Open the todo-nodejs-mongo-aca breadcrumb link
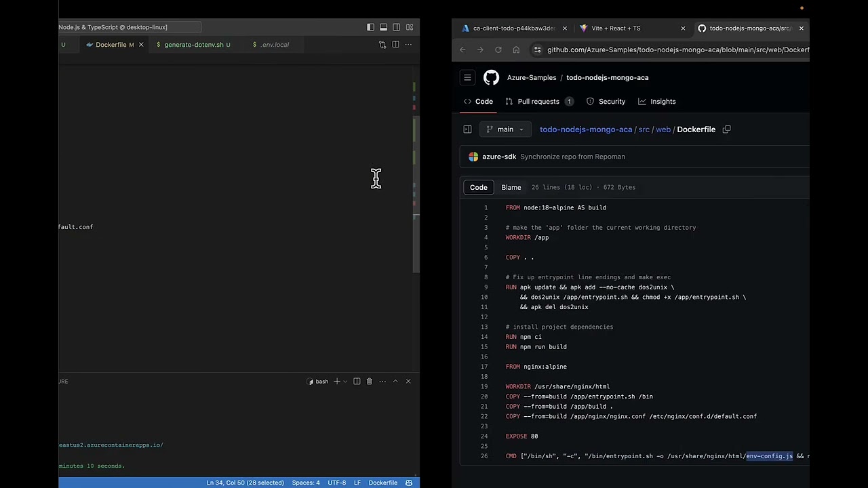Image resolution: width=868 pixels, height=488 pixels. 586,129
